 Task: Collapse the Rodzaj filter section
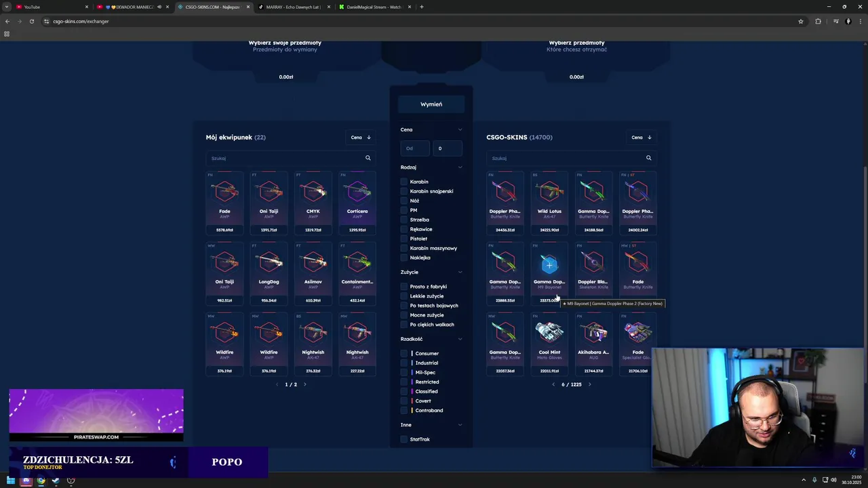(460, 167)
